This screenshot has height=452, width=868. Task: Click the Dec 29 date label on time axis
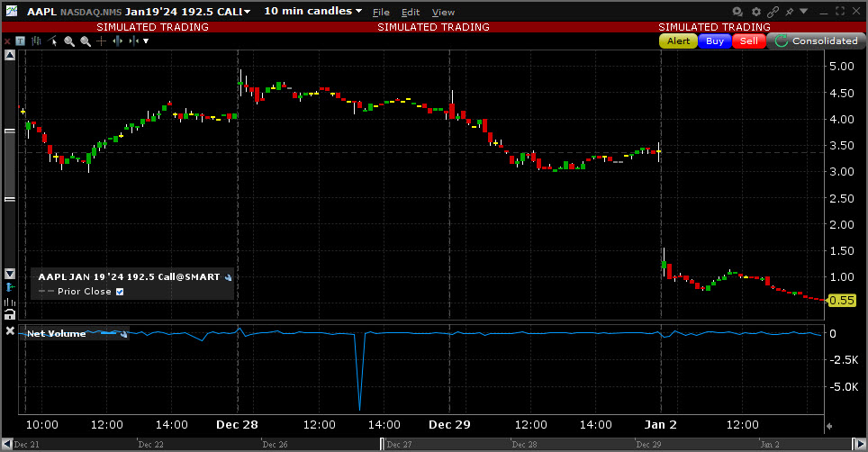point(449,425)
